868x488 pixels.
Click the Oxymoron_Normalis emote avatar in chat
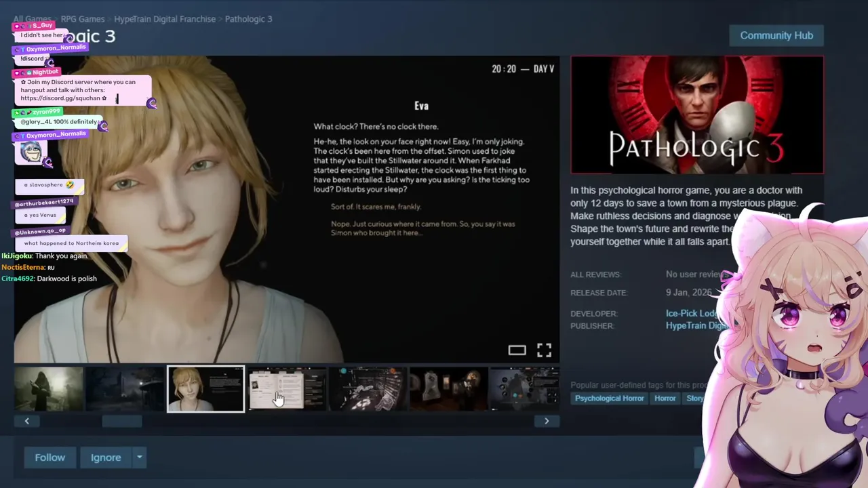coord(31,152)
